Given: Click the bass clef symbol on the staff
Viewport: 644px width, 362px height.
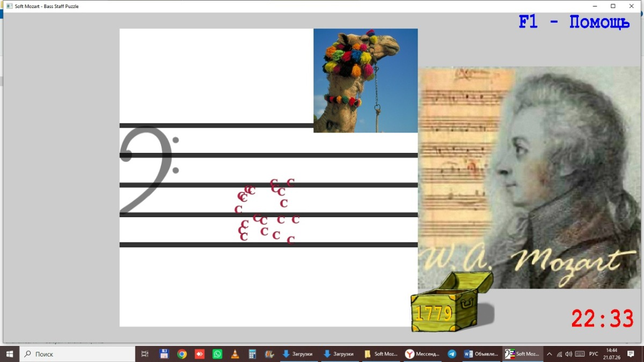Looking at the screenshot, I should (149, 170).
